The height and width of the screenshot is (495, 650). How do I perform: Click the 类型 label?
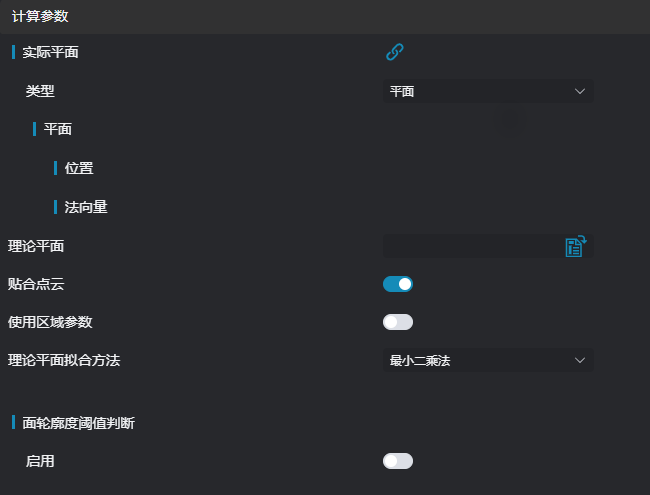(x=40, y=91)
